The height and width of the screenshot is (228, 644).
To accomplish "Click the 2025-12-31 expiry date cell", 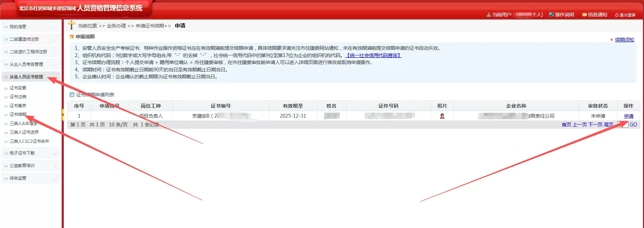I will click(293, 116).
